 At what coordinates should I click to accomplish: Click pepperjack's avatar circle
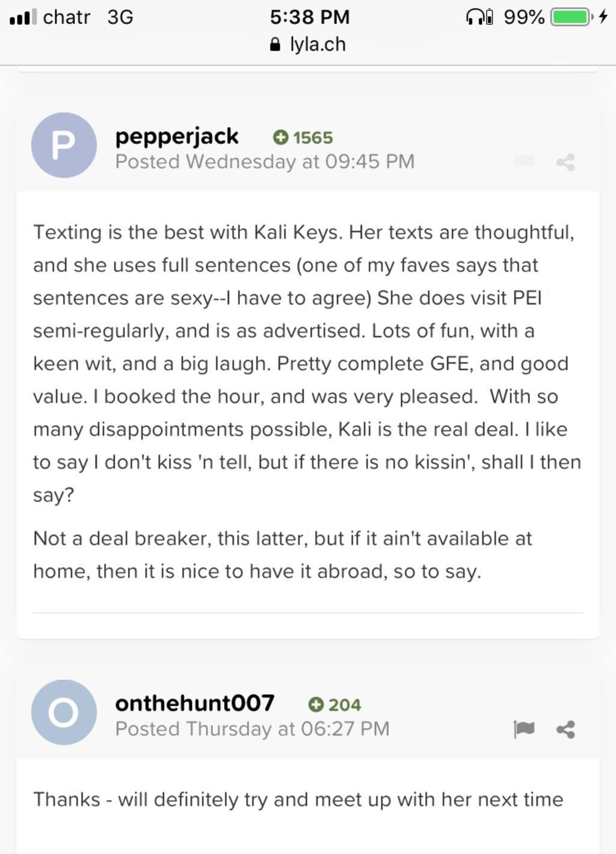[64, 145]
